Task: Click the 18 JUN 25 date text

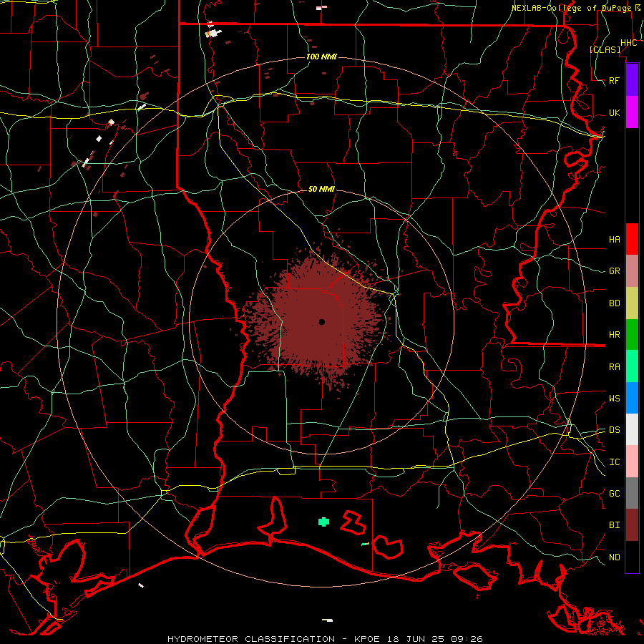Action: coord(416,639)
